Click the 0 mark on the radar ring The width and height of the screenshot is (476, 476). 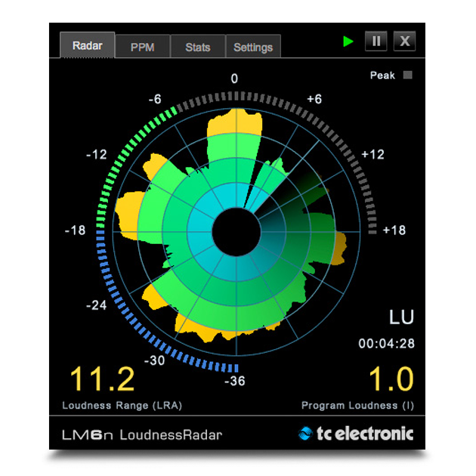[x=234, y=79]
